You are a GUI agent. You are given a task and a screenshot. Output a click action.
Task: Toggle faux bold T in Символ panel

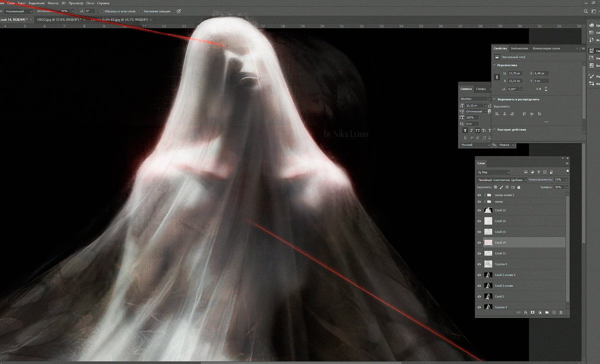click(465, 130)
